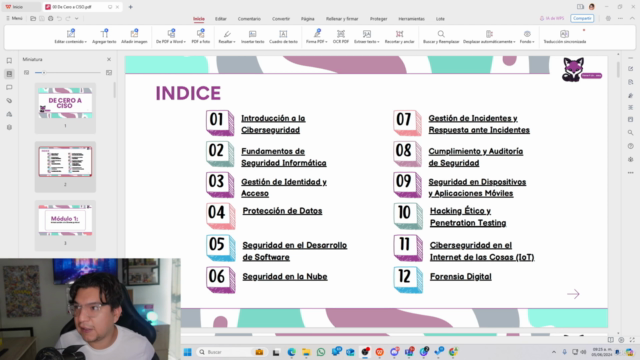This screenshot has height=360, width=640.
Task: Expand Desplazar automáticamente dropdown arrow
Action: [x=514, y=42]
